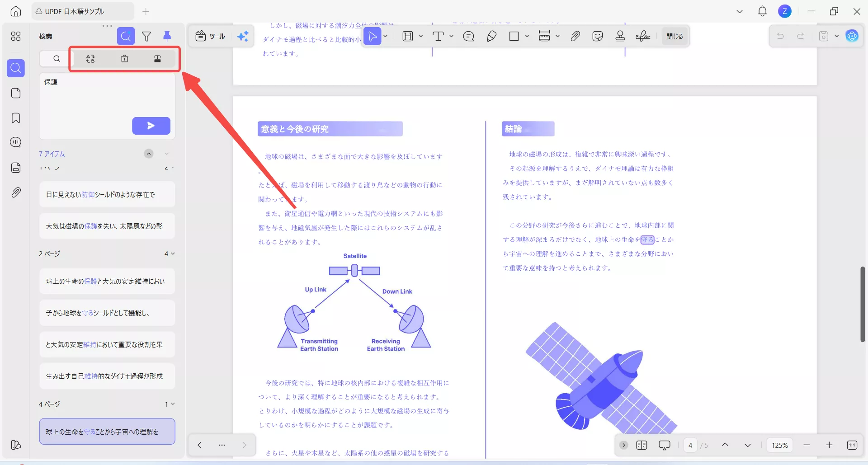Pin the search panel with the pin icon
Viewport: 868px width, 465px height.
(167, 36)
